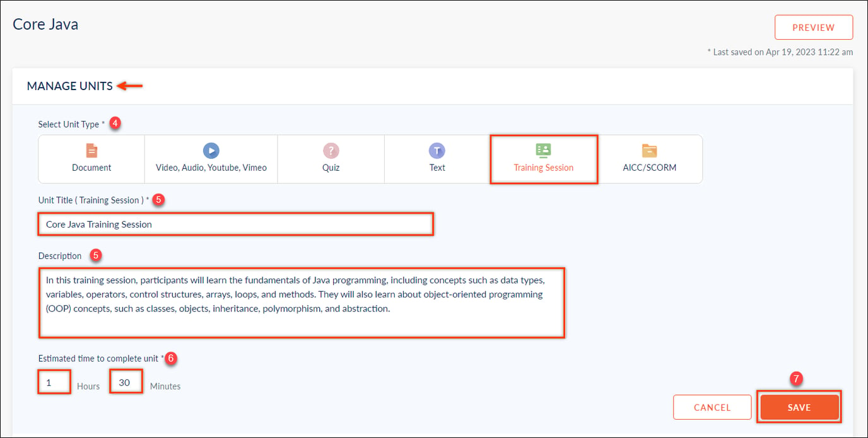Click the Estimated time to complete unit label
The height and width of the screenshot is (438, 868).
101,359
